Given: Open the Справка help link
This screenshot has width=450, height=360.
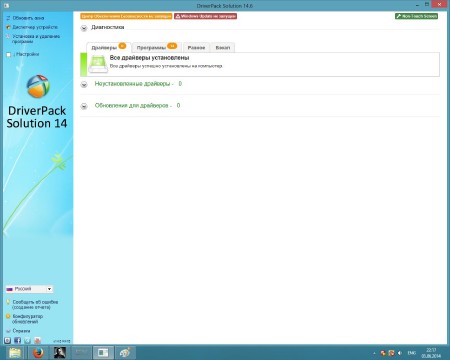Looking at the screenshot, I should click(x=21, y=331).
